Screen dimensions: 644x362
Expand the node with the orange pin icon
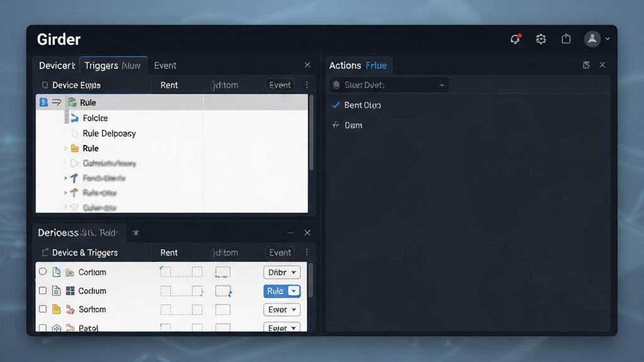[65, 193]
